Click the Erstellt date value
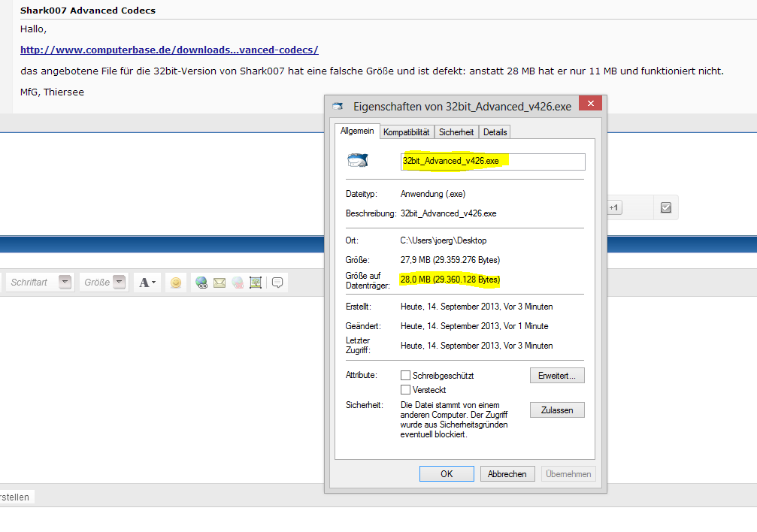757x532 pixels. [477, 307]
